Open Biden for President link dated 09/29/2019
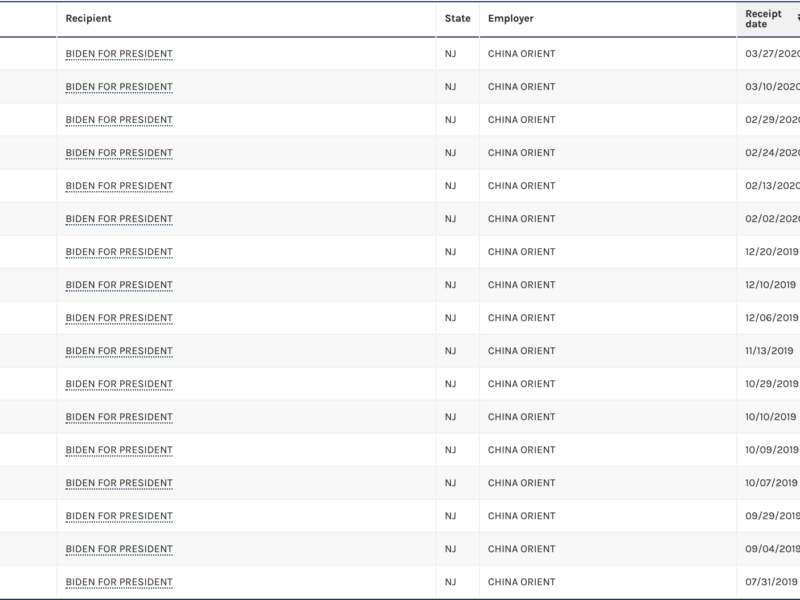The height and width of the screenshot is (600, 800). [119, 516]
